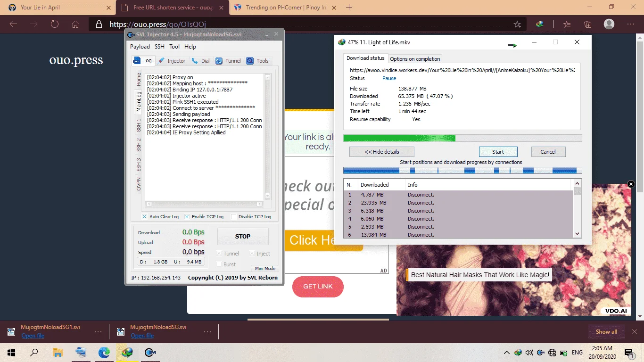Screen dimensions: 644x362
Task: Go back using the browser back arrow
Action: coord(13,24)
